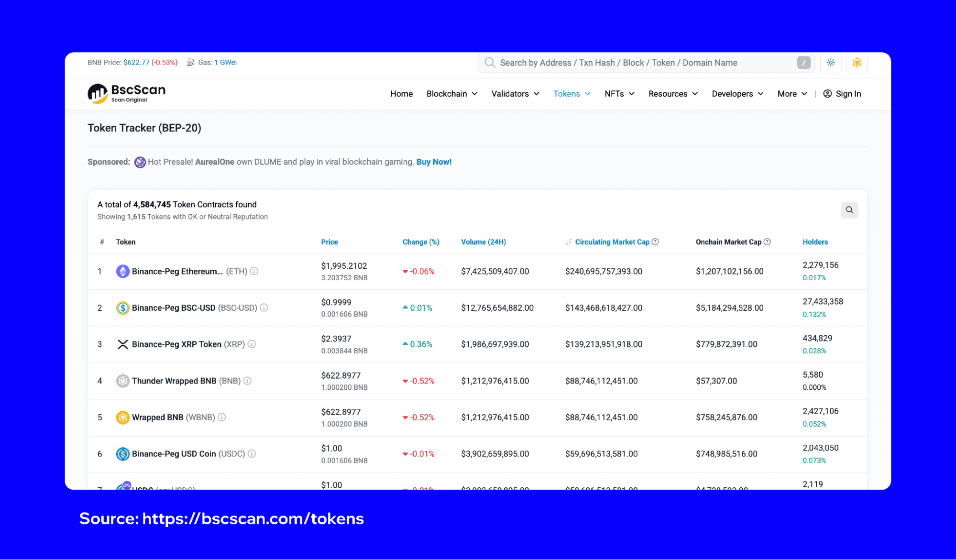Image resolution: width=956 pixels, height=560 pixels.
Task: Expand the Blockchain dropdown menu
Action: point(451,94)
